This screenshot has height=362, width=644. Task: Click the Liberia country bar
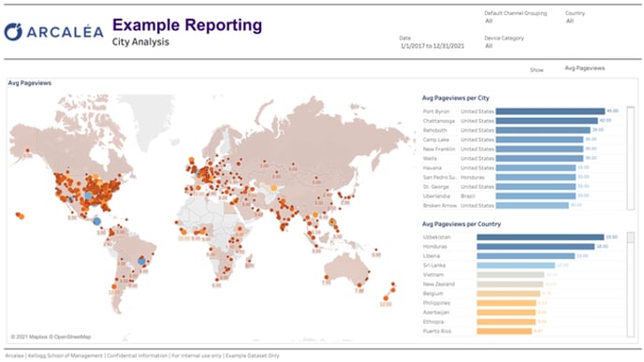point(526,256)
